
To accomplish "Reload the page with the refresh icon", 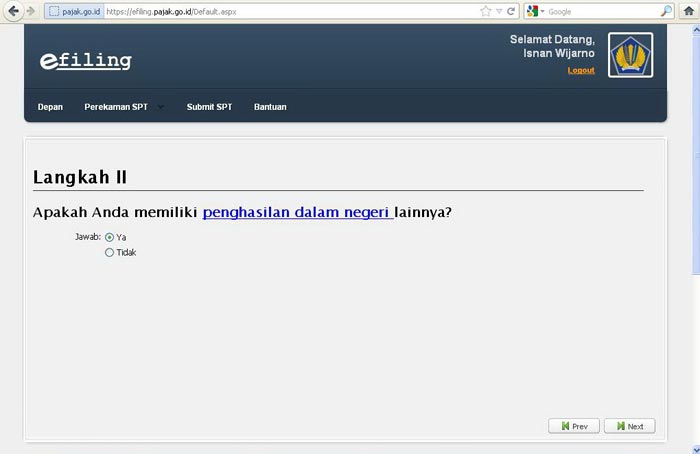I will click(511, 11).
